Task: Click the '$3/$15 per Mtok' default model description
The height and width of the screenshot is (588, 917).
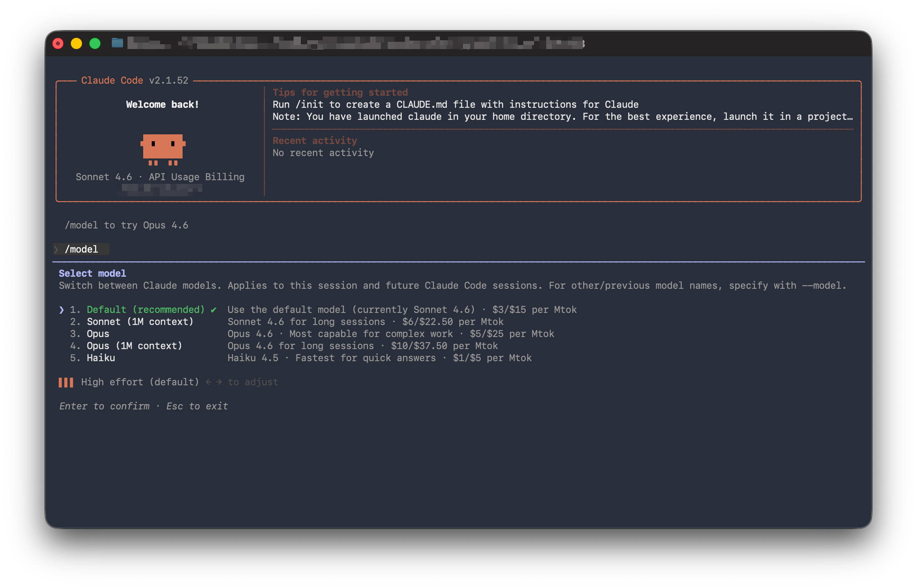Action: [402, 310]
